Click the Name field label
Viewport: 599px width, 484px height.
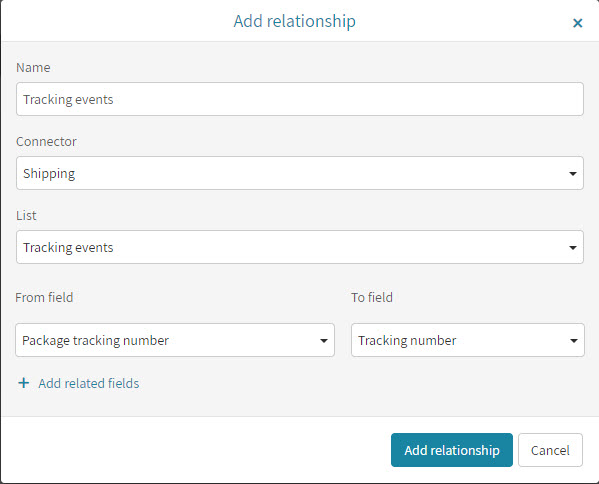point(33,68)
